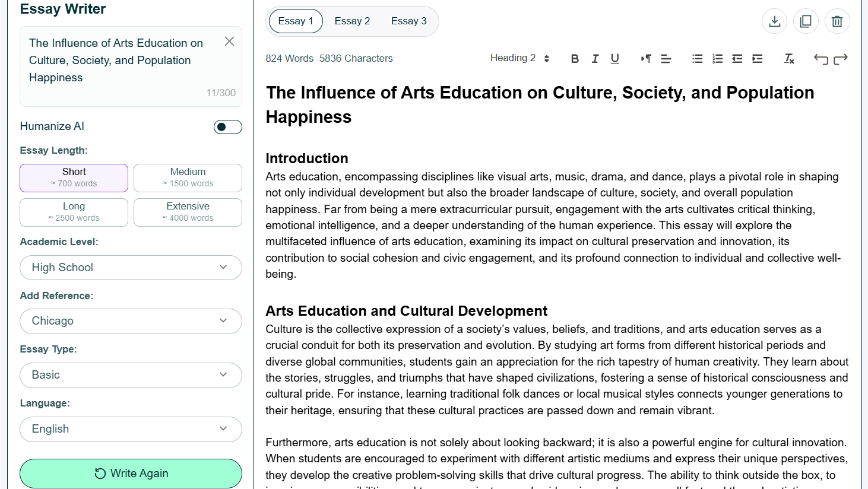Click the Essay Writer panel title

click(x=63, y=9)
